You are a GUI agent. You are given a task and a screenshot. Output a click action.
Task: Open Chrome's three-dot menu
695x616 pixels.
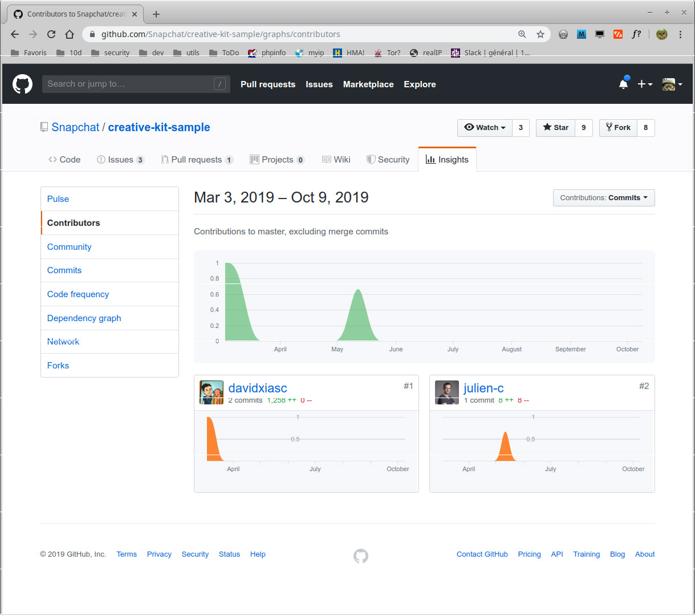click(x=681, y=34)
